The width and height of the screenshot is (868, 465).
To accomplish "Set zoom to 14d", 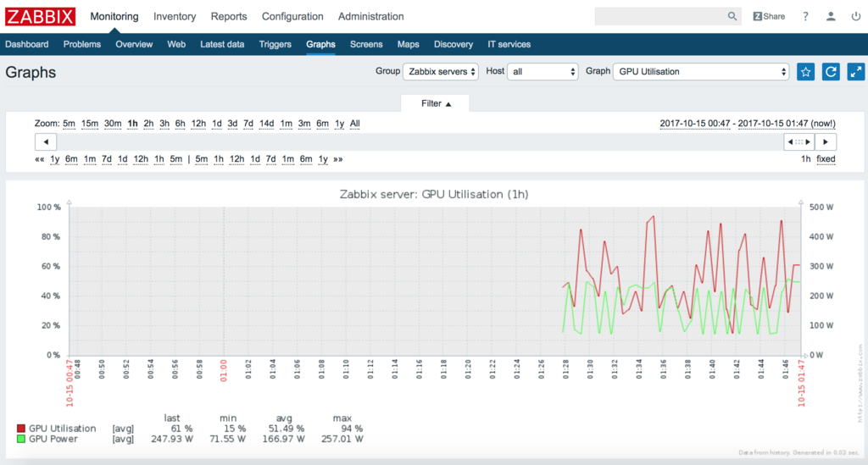I will coord(267,124).
